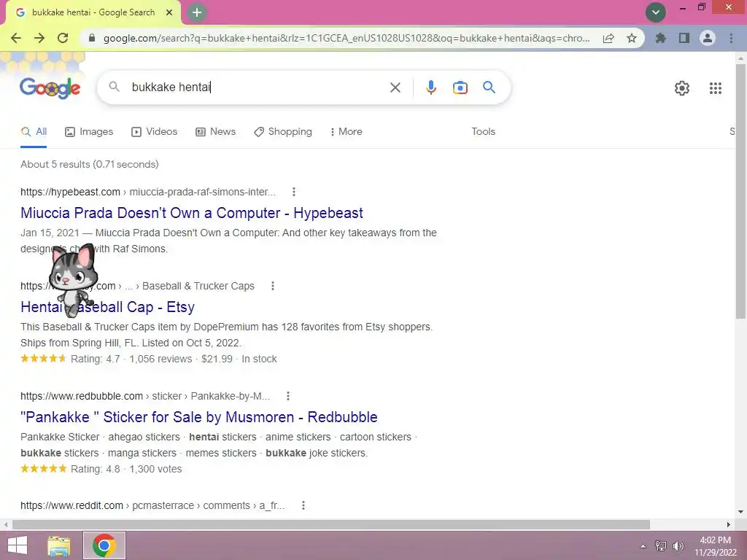Click the address bar URL text
The image size is (747, 560).
tap(347, 38)
